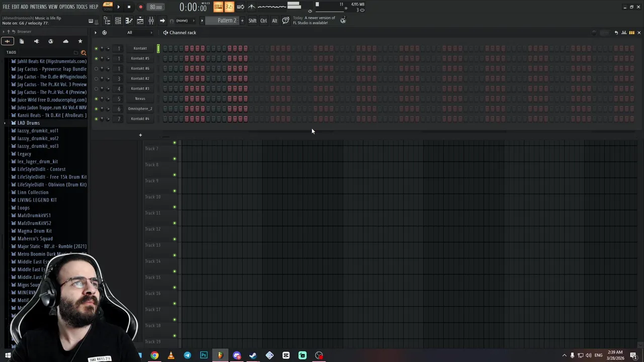
Task: Toggle the Channel rack swing/loop circle icon
Action: pos(104,33)
